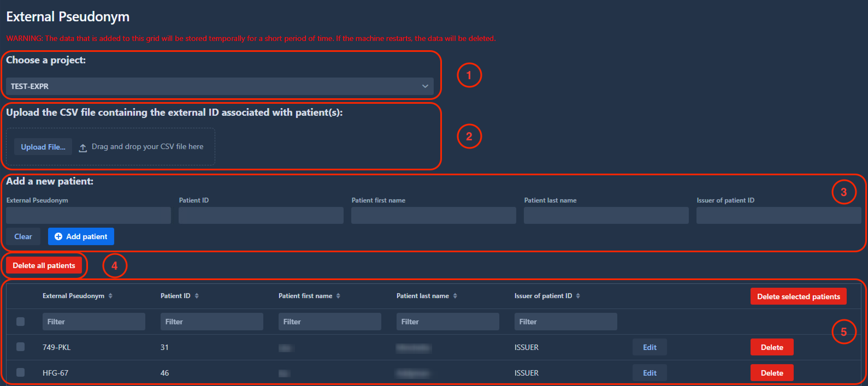The width and height of the screenshot is (868, 386).
Task: Click the External Pseudonym Filter field
Action: [x=94, y=322]
